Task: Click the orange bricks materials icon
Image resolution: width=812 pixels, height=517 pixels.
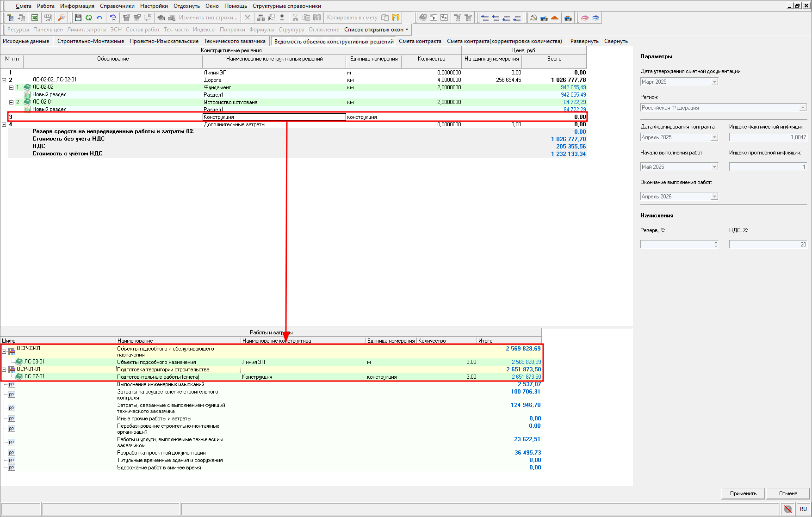Action: pyautogui.click(x=555, y=18)
